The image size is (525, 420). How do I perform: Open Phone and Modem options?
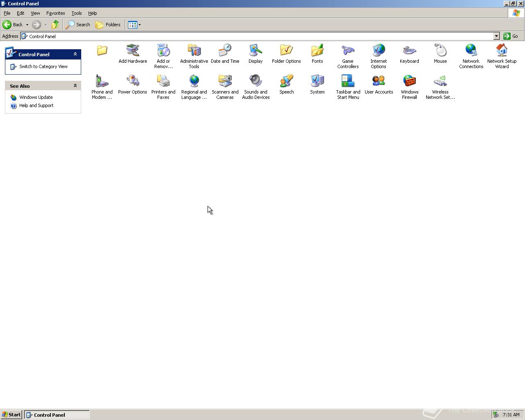(x=102, y=87)
